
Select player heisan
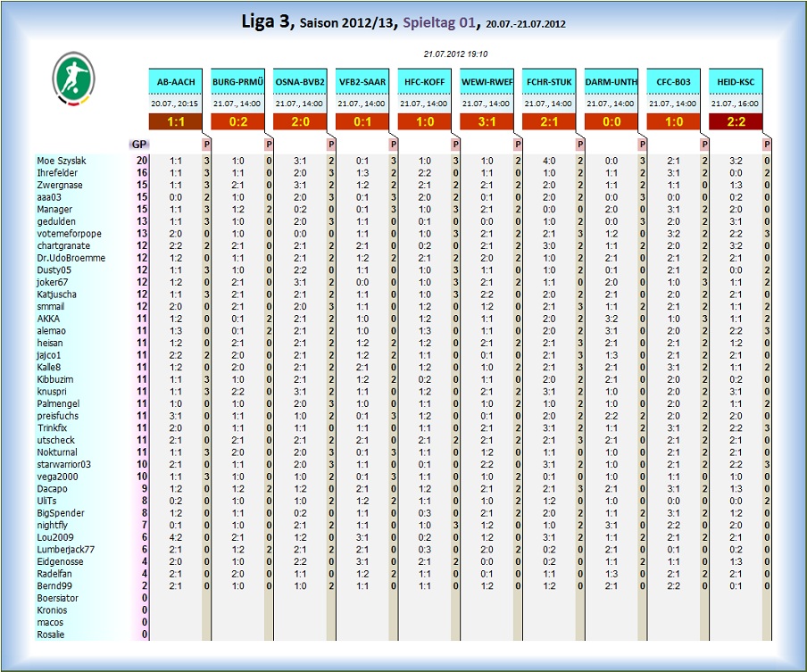pyautogui.click(x=50, y=343)
